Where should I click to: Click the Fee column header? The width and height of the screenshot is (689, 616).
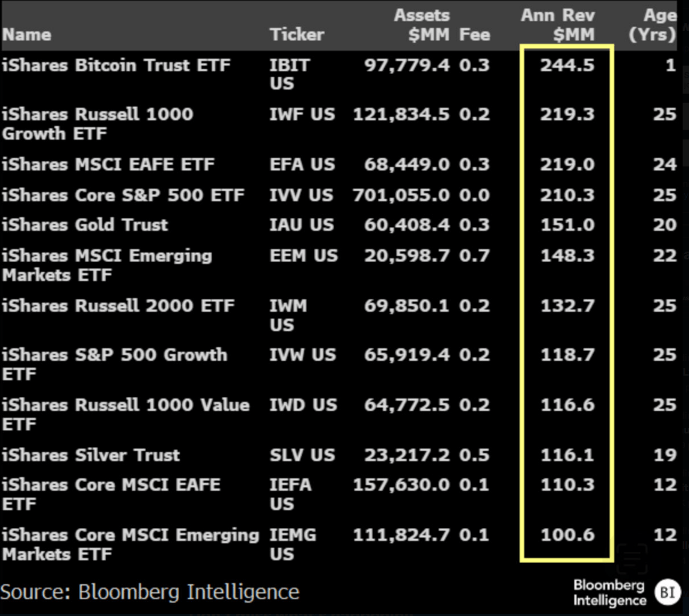tap(475, 34)
